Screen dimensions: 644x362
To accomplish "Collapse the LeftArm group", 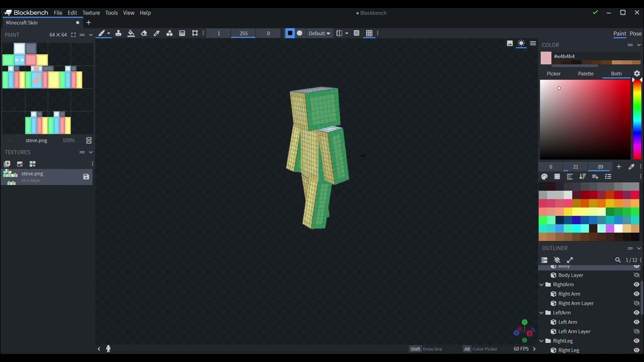I will 542,313.
